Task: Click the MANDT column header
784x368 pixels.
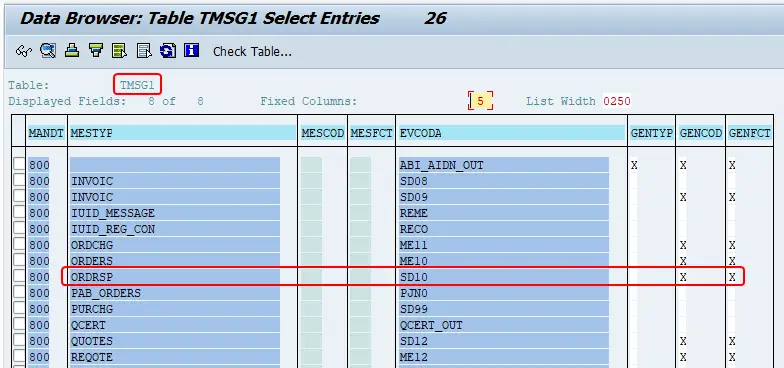Action: [x=46, y=133]
